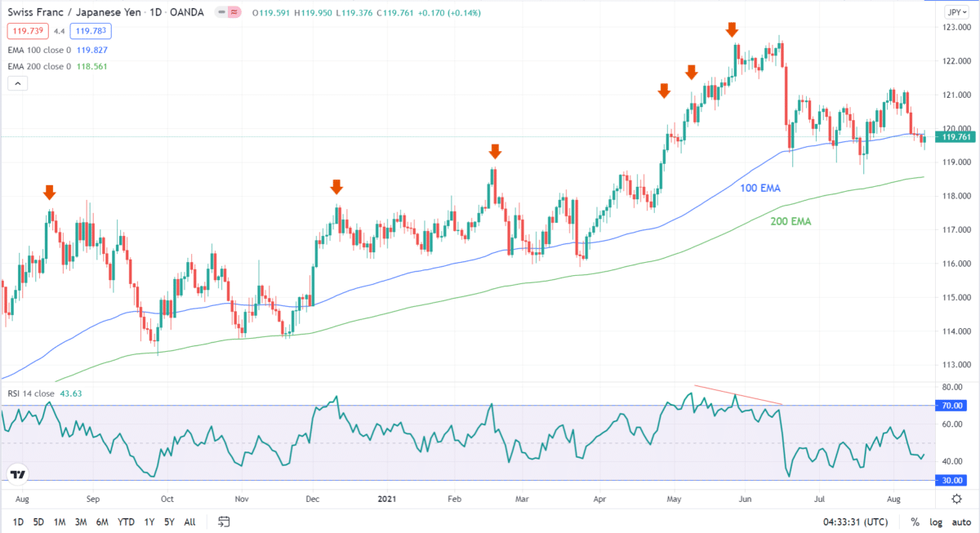
Task: Click the 115.000 price axis label
Action: click(958, 297)
